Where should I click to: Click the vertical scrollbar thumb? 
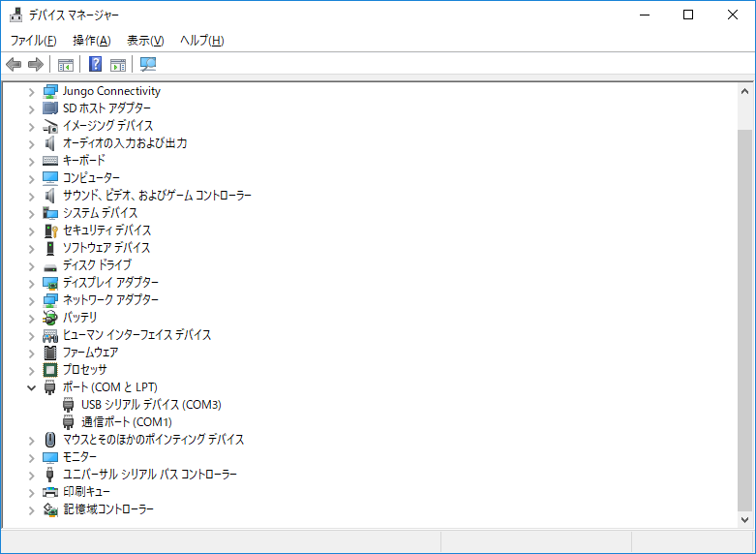point(744,321)
